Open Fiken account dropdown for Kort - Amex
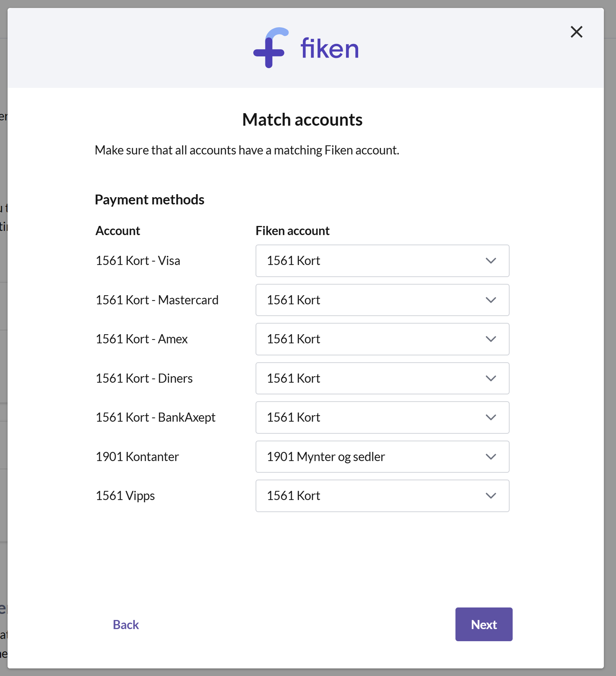Viewport: 616px width, 676px height. click(x=382, y=339)
